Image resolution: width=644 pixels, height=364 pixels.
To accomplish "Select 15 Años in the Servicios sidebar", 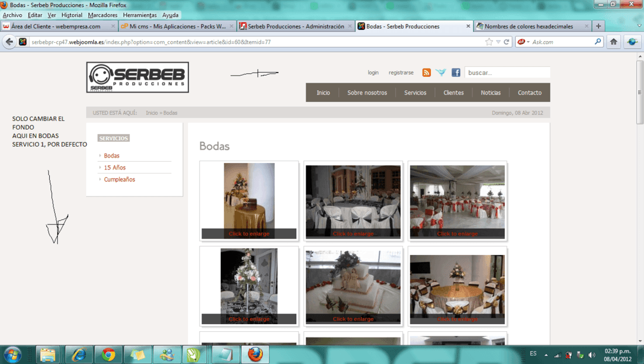I will (115, 168).
